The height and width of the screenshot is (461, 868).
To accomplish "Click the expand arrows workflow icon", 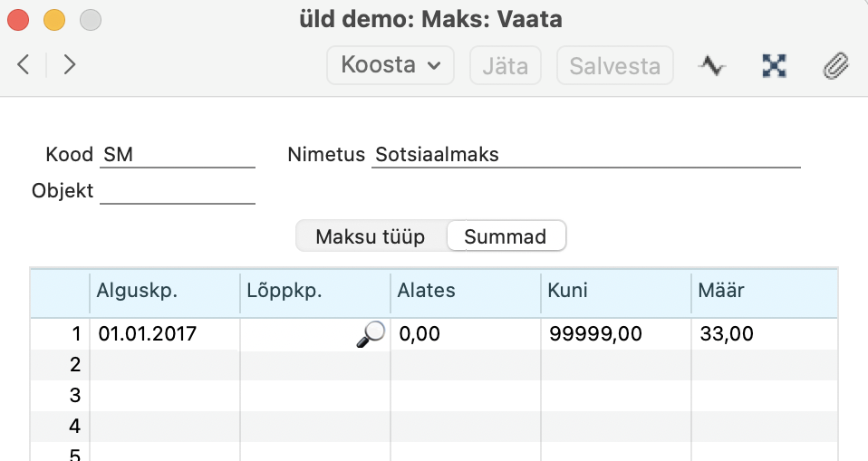I will point(774,66).
